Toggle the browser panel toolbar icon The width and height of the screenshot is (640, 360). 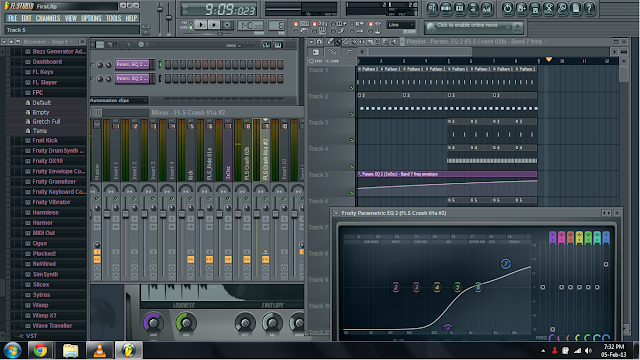(473, 8)
